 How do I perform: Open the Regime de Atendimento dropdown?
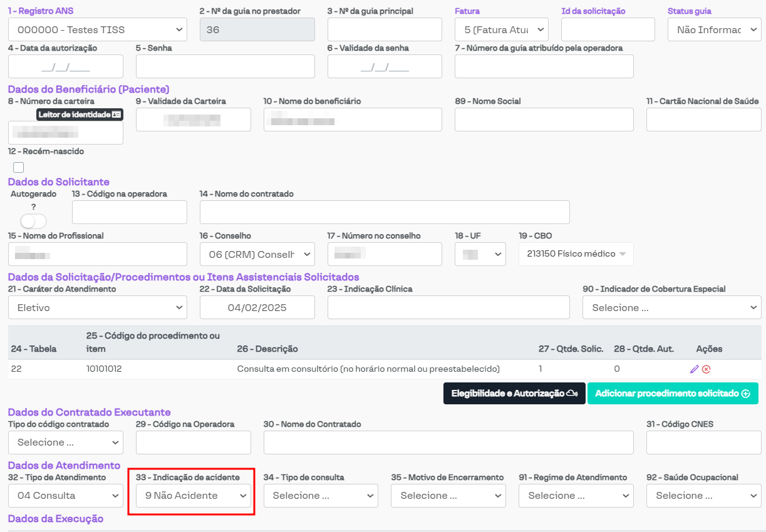[x=576, y=496]
